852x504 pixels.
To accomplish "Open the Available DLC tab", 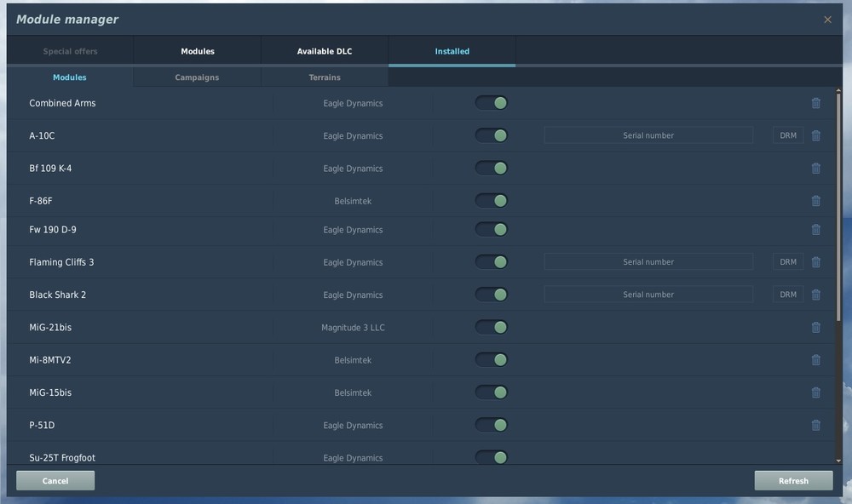I will [x=325, y=51].
